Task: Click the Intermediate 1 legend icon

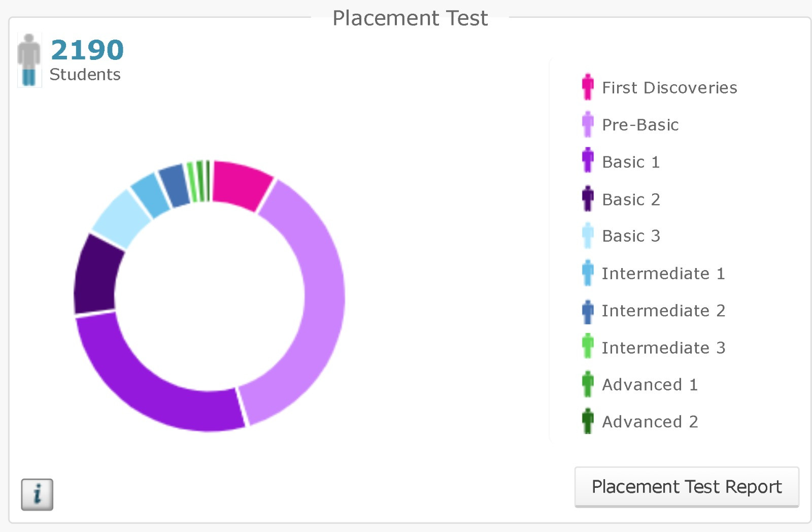Action: coord(588,273)
